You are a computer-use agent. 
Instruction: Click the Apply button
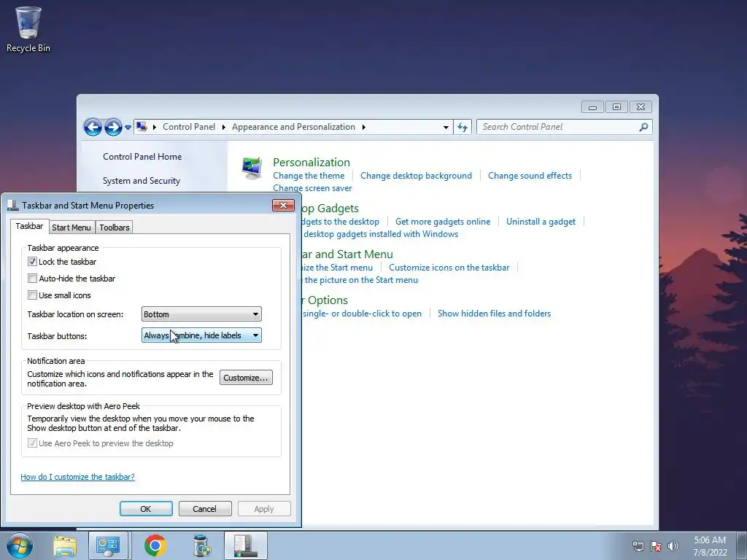click(x=264, y=508)
